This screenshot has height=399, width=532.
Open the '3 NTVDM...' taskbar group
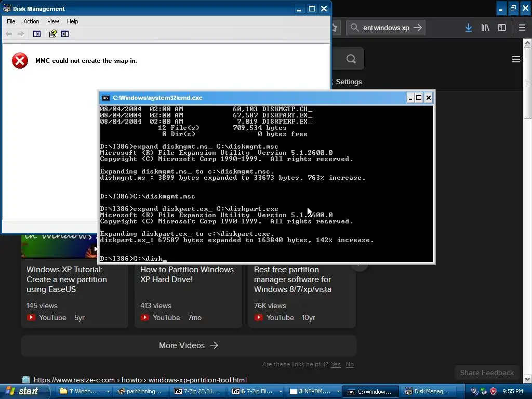tap(314, 391)
